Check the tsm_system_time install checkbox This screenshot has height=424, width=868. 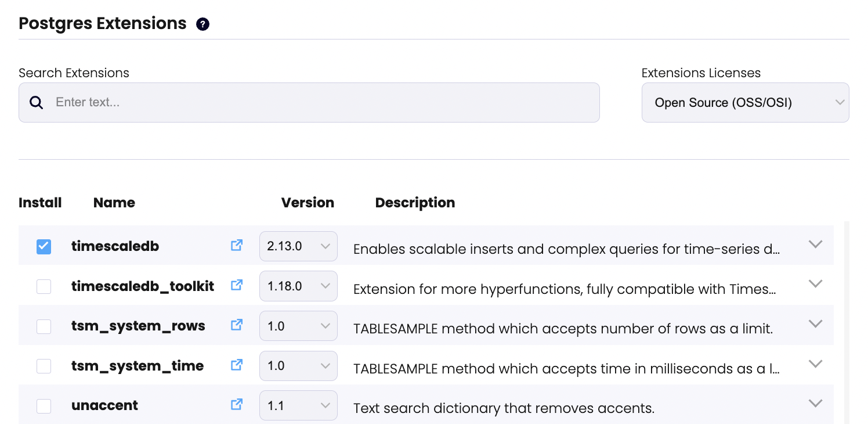(44, 366)
